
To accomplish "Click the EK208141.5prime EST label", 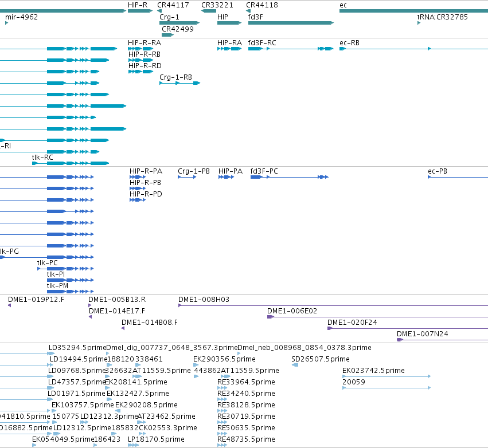I will click(x=136, y=382).
